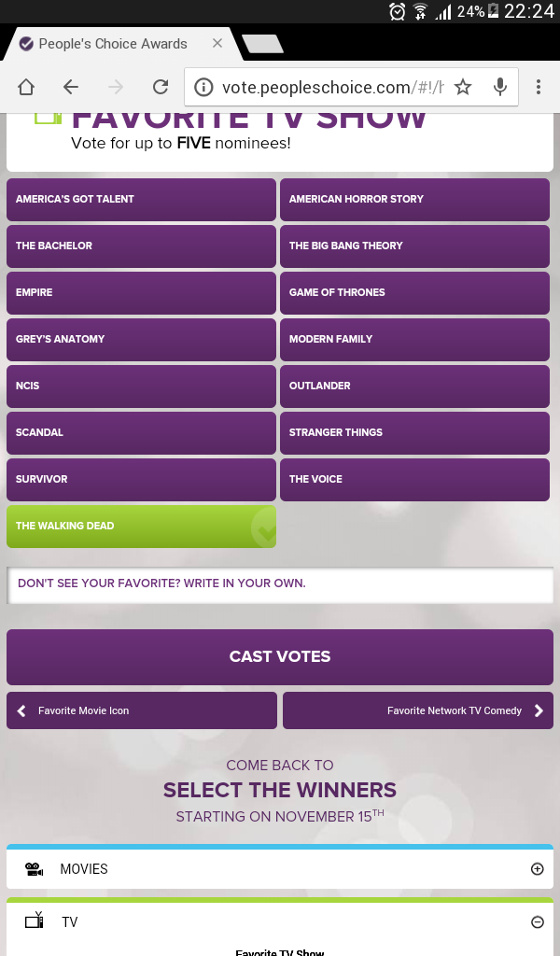Deselect The Walking Dead nominee

tap(141, 527)
